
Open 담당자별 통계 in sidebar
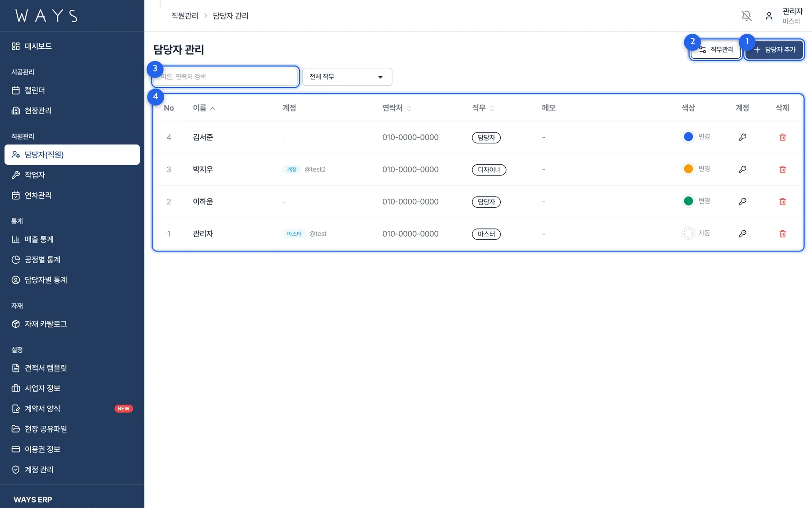(72, 280)
